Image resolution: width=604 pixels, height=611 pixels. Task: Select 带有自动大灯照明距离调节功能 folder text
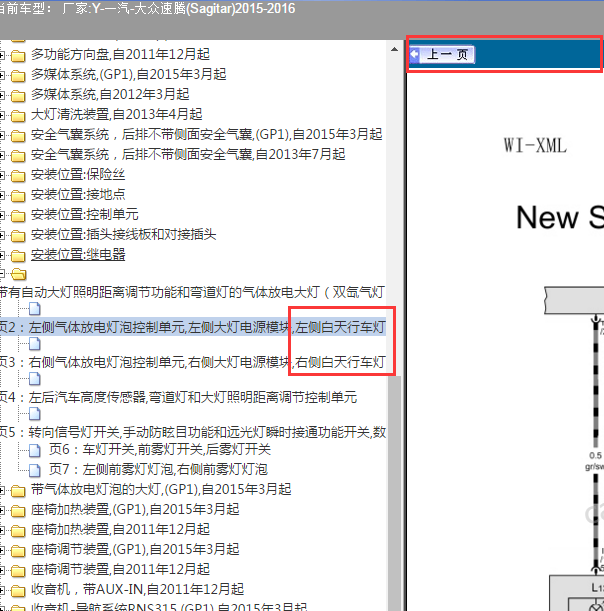click(x=193, y=292)
